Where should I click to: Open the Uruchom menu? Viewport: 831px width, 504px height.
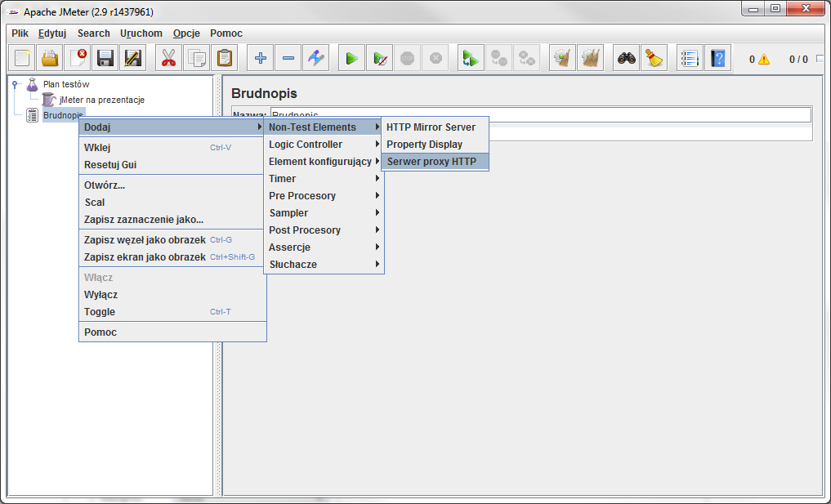pos(141,33)
